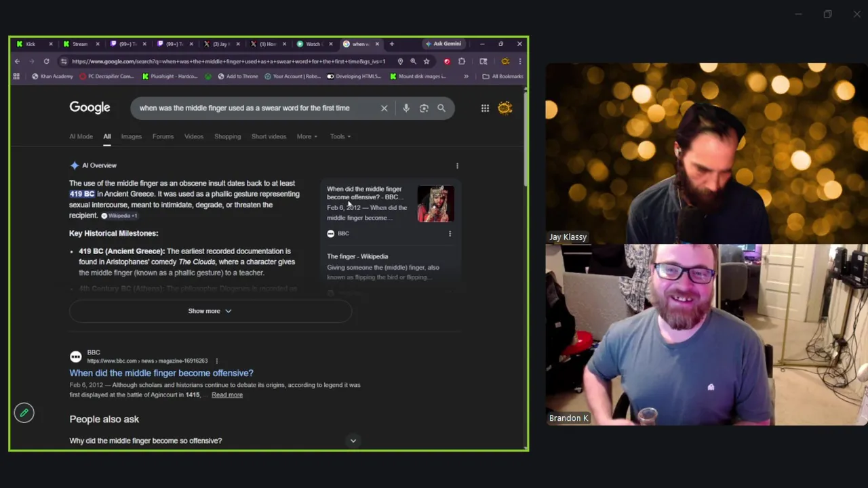Select the Images search tab
Screen dimensions: 868x488
coord(132,136)
